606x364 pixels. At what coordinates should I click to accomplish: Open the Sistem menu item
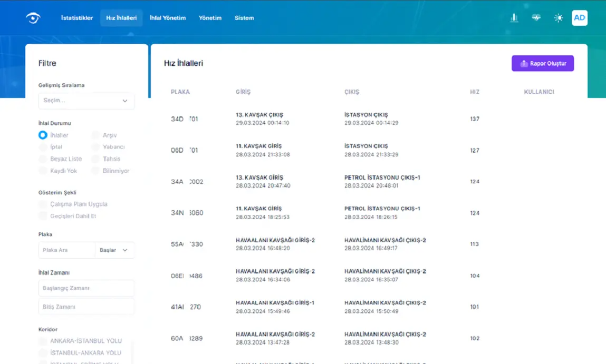tap(244, 18)
